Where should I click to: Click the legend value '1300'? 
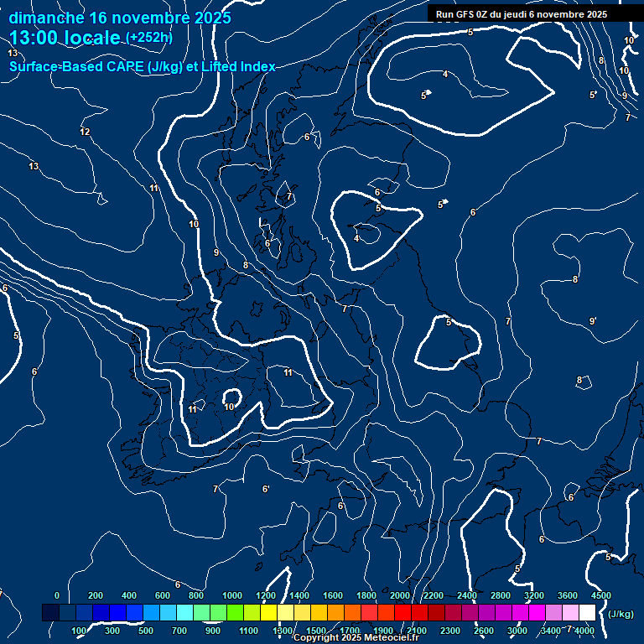[283, 631]
